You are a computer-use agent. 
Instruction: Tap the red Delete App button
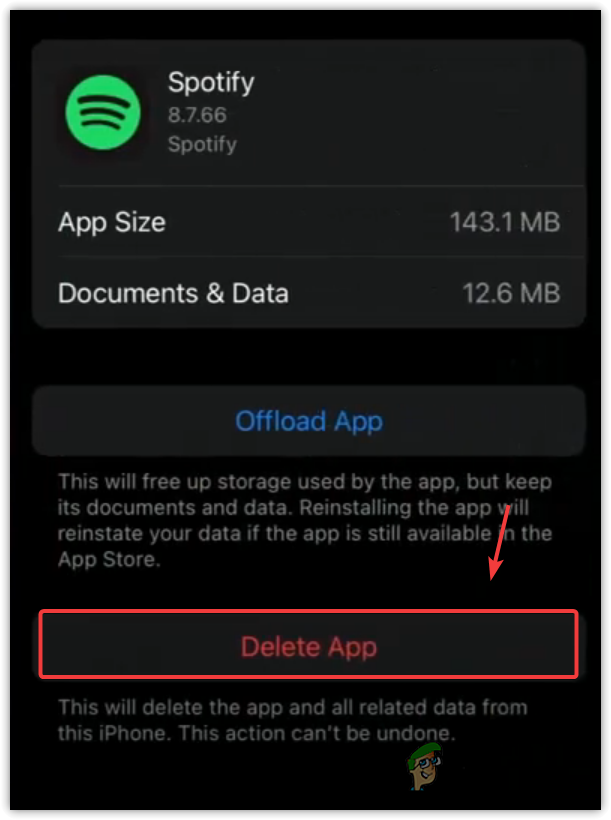click(309, 644)
